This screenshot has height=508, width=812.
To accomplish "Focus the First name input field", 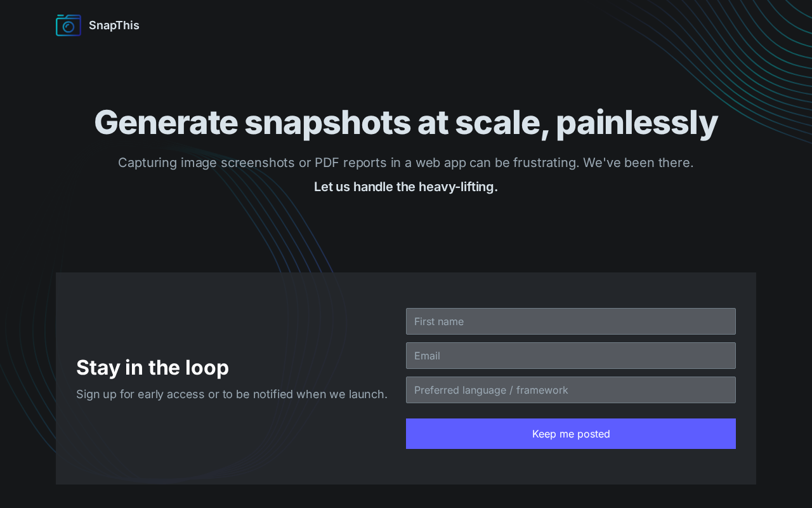I will (571, 321).
